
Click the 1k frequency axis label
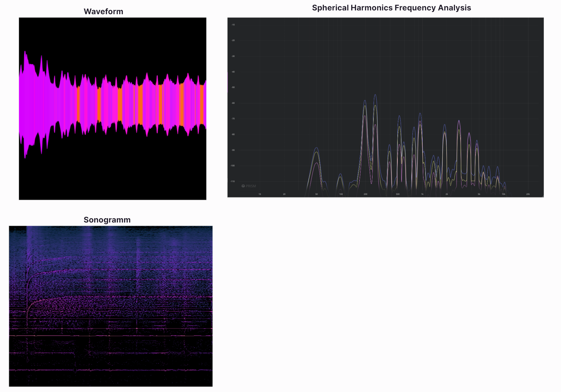(422, 194)
